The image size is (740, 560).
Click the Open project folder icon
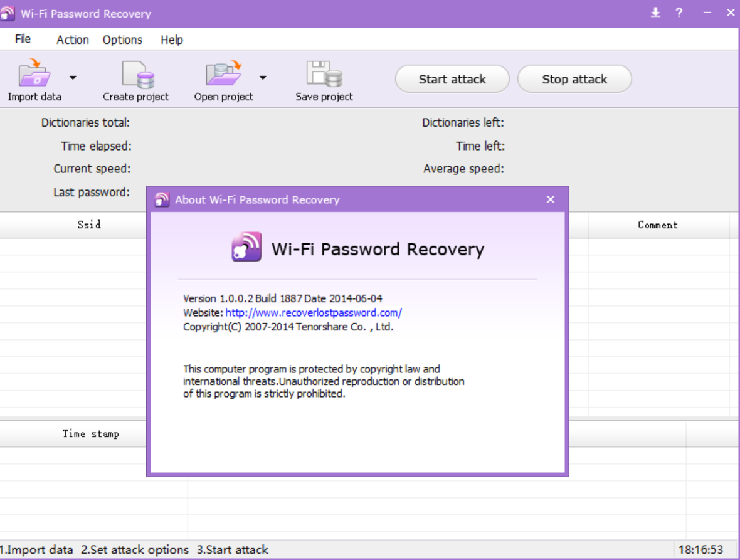click(x=224, y=73)
